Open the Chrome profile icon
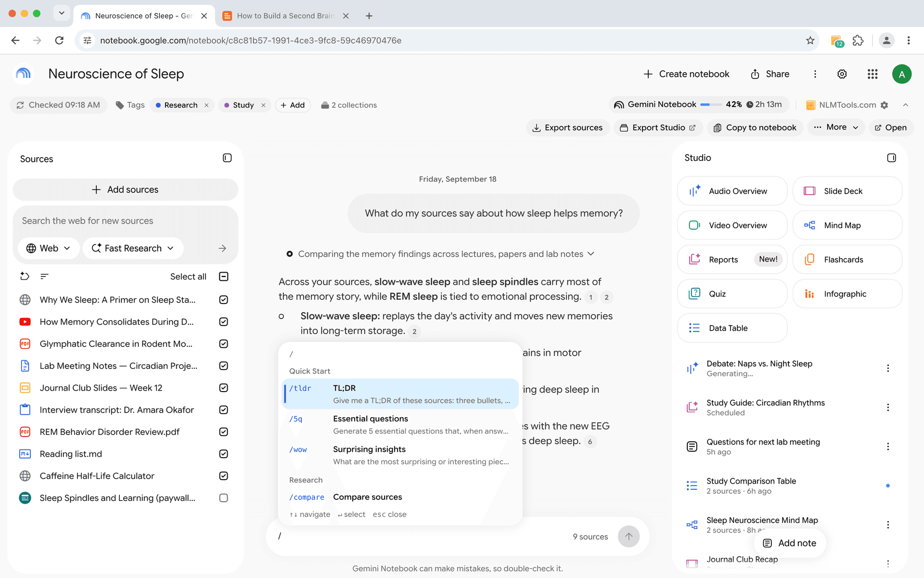Screen dimensions: 924x578 [886, 40]
